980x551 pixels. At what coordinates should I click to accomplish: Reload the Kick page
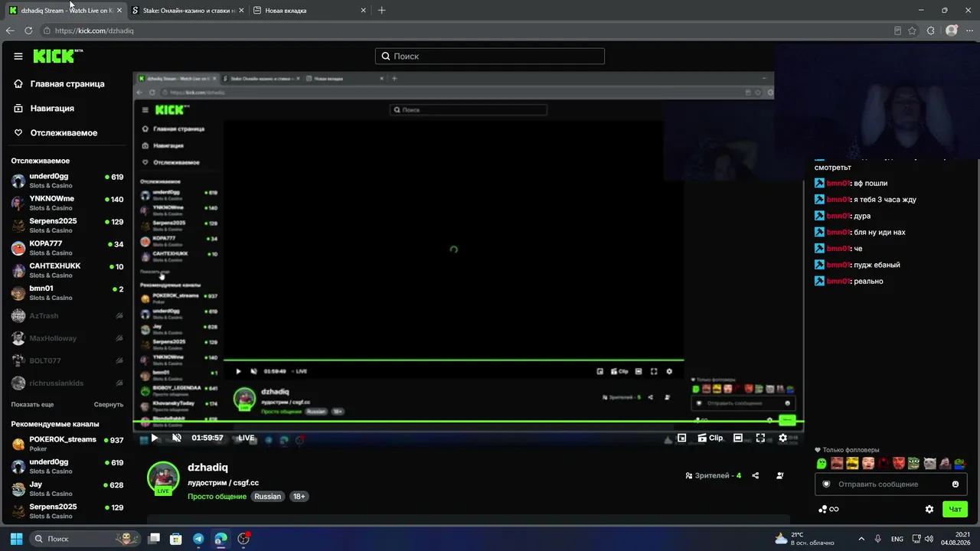point(28,31)
